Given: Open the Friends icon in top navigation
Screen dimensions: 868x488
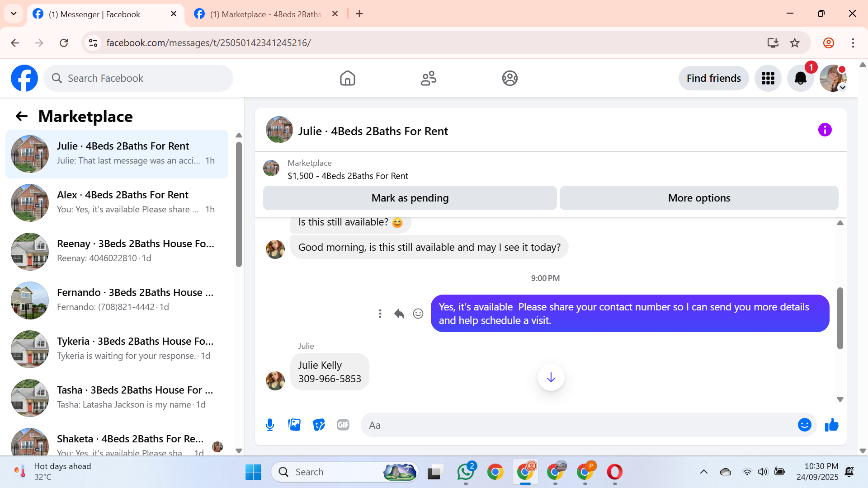Looking at the screenshot, I should click(429, 78).
